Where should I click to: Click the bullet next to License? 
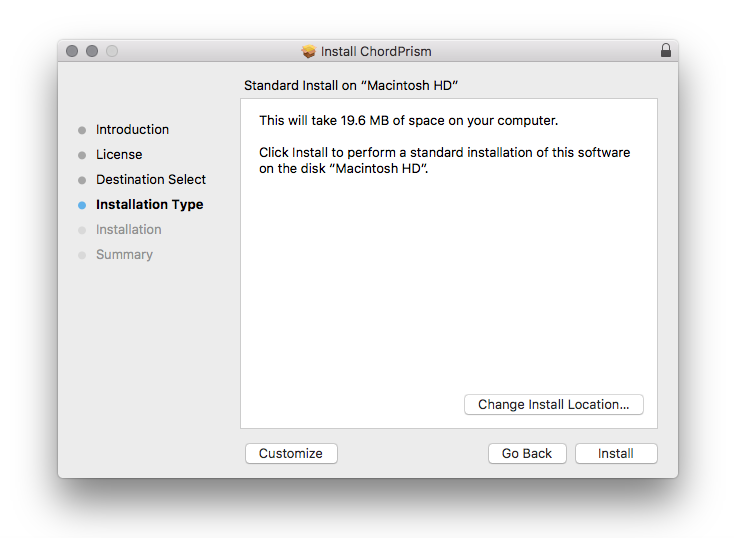point(82,155)
